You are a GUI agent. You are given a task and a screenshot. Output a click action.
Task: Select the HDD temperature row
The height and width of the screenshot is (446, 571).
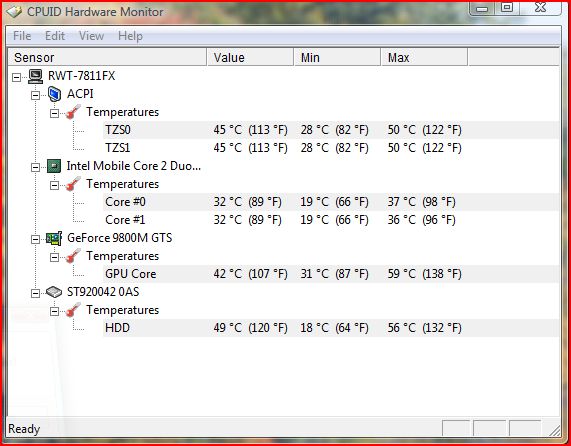pos(331,328)
